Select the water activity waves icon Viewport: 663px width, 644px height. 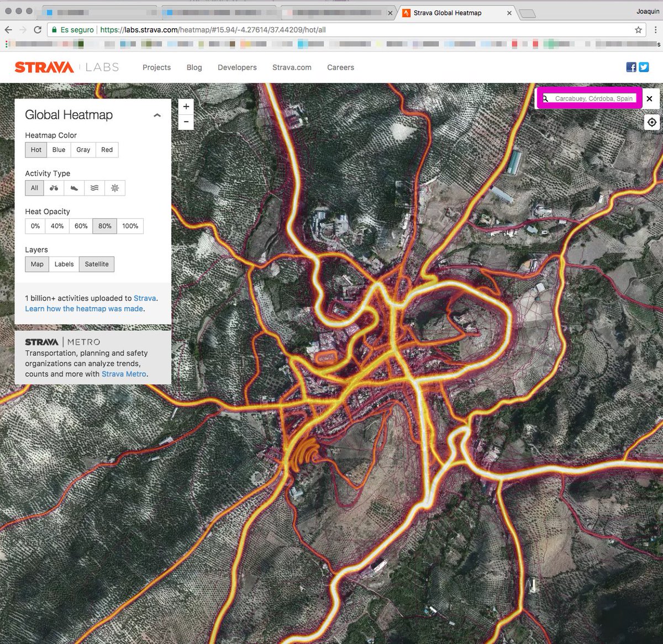pos(94,188)
